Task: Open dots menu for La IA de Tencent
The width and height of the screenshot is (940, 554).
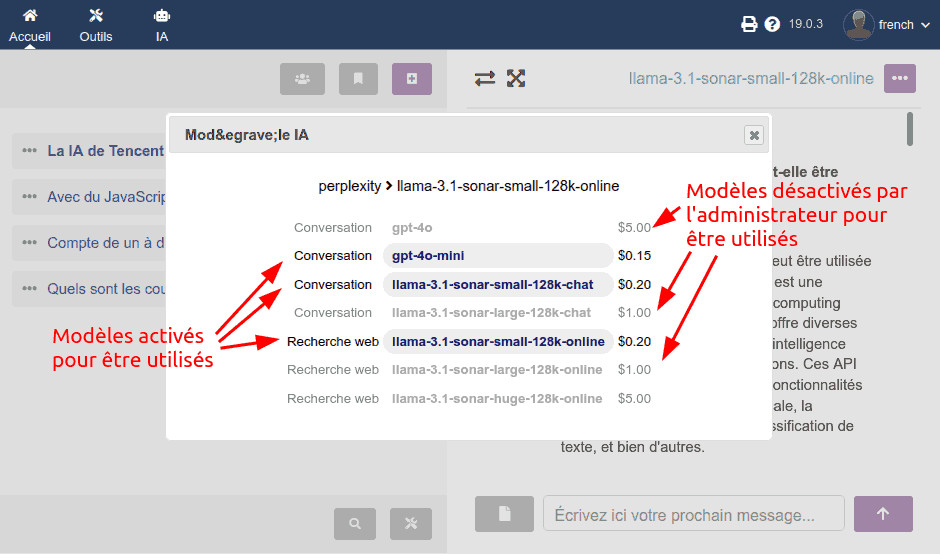Action: 29,150
